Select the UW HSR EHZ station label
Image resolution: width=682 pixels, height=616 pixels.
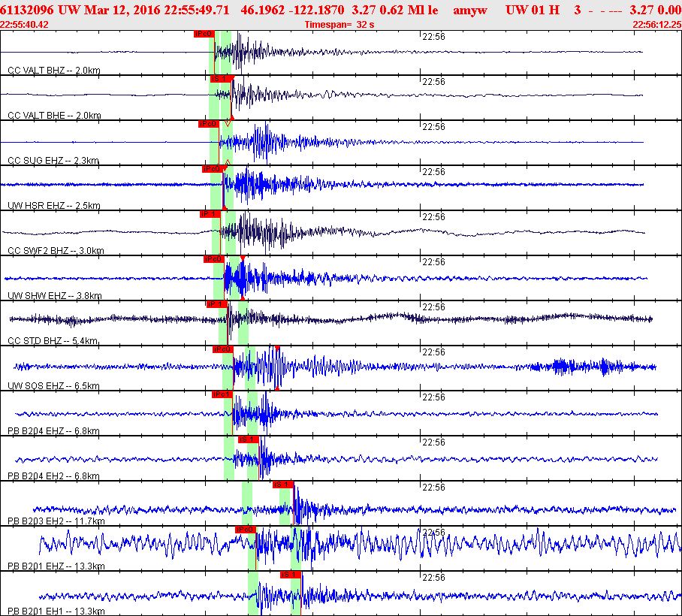click(53, 205)
